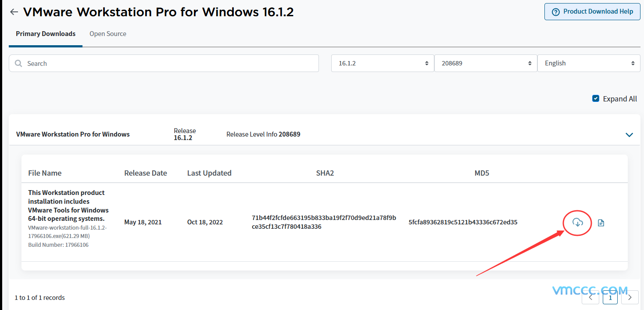This screenshot has width=644, height=310.
Task: Click the release date May 18, 2021
Action: 143,222
